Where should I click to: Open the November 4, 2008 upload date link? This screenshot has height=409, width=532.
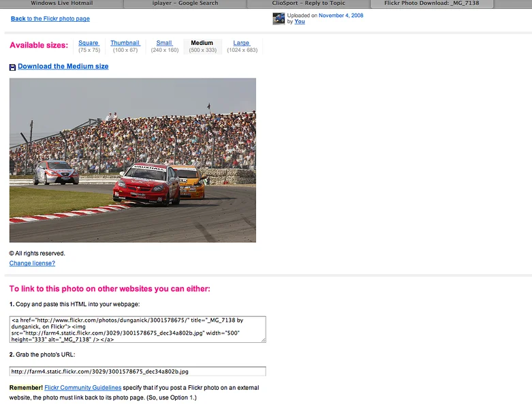point(341,15)
